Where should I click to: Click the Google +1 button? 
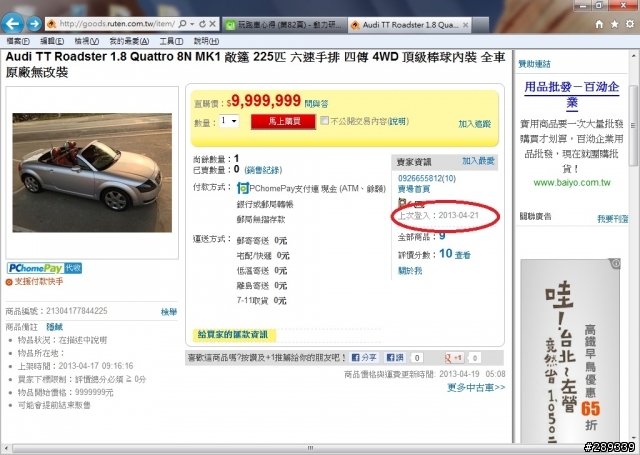[453, 358]
